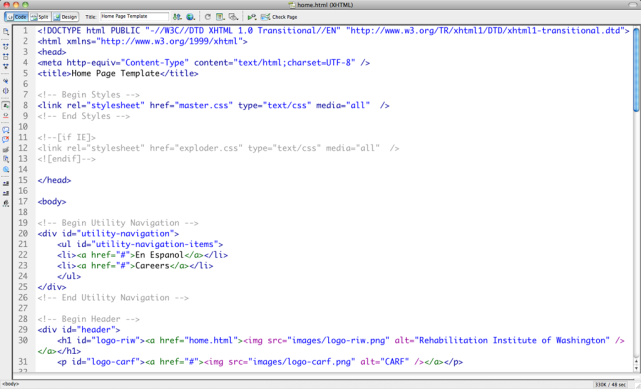Image resolution: width=641 pixels, height=389 pixels.
Task: Click the scroll down arrow
Action: tap(637, 368)
